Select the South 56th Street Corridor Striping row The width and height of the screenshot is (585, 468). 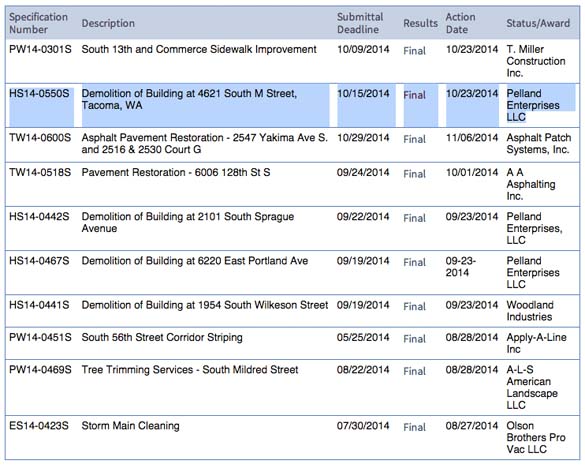[292, 344]
